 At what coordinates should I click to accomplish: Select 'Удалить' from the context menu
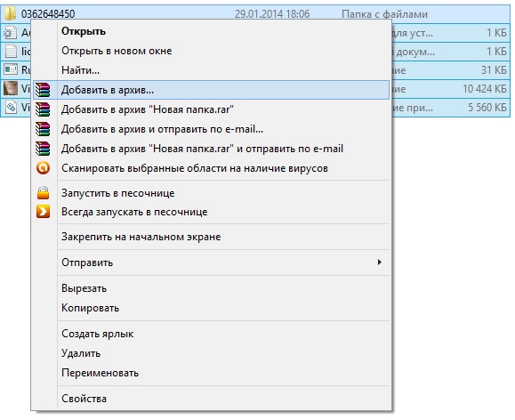(81, 353)
